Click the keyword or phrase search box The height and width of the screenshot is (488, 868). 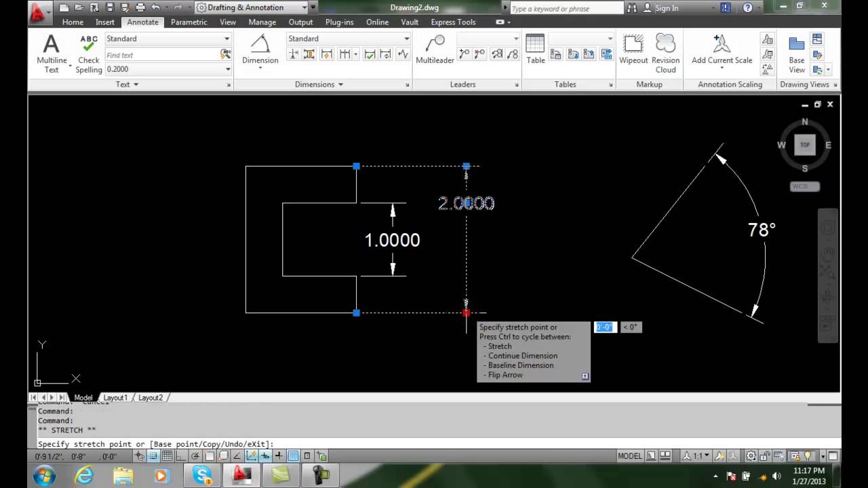click(x=566, y=8)
